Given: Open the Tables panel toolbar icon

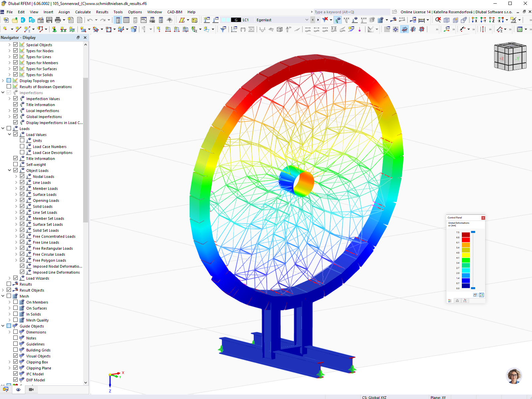Looking at the screenshot, I should click(x=126, y=20).
